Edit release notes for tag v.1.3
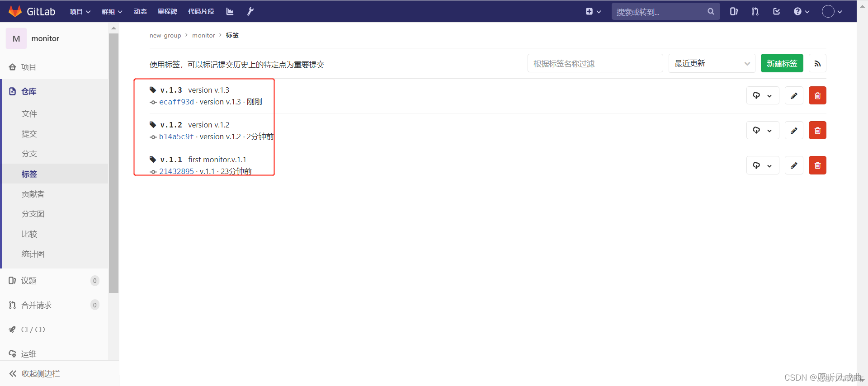Image resolution: width=868 pixels, height=386 pixels. (794, 95)
